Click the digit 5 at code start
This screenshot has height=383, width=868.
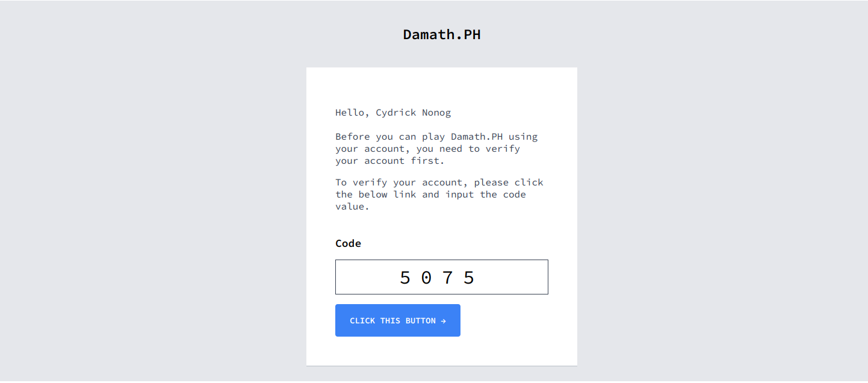pos(405,278)
